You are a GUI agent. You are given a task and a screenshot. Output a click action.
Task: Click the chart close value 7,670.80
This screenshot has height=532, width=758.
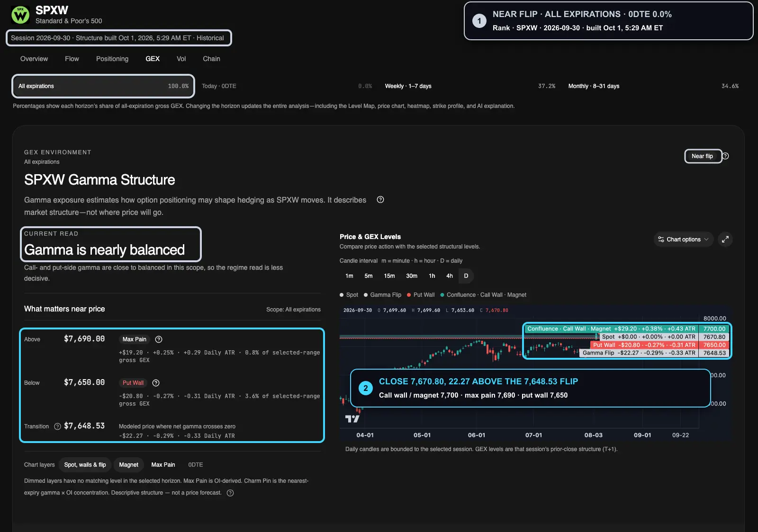(x=496, y=310)
